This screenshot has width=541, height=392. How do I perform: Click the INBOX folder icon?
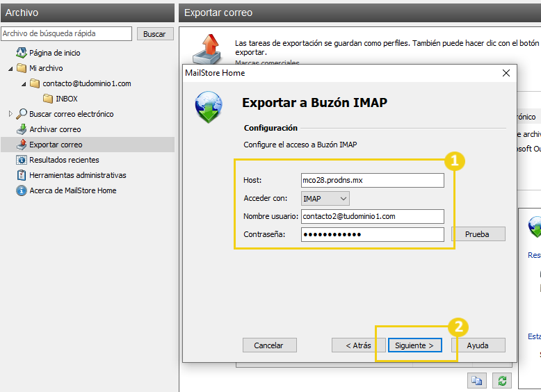48,99
